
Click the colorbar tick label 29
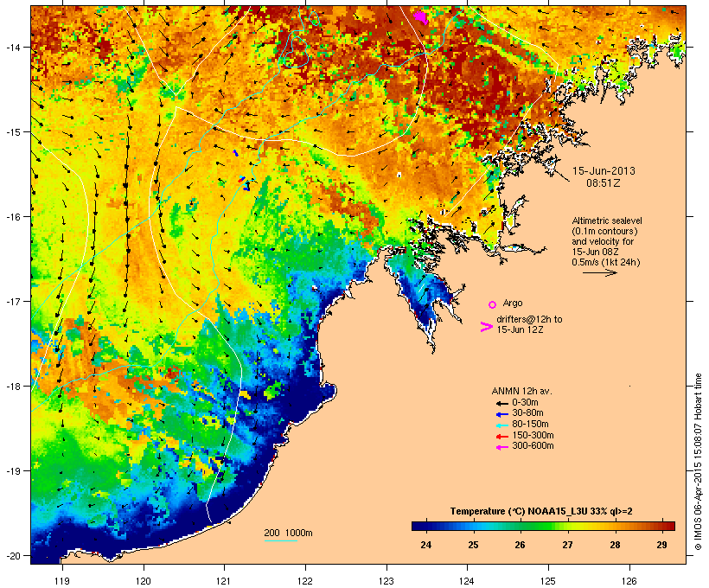pos(662,545)
